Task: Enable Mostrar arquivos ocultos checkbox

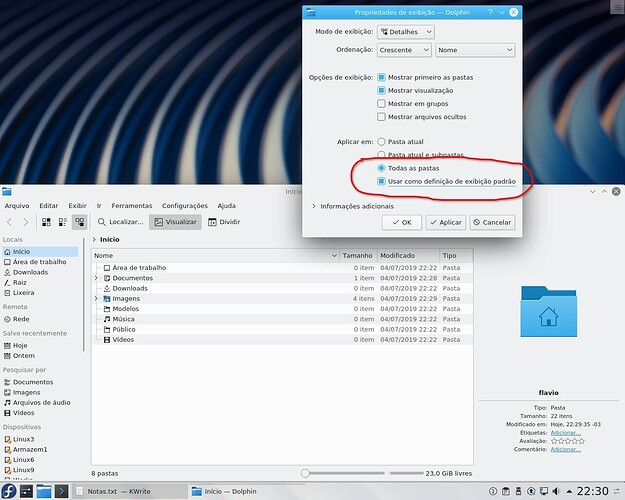Action: tap(382, 117)
